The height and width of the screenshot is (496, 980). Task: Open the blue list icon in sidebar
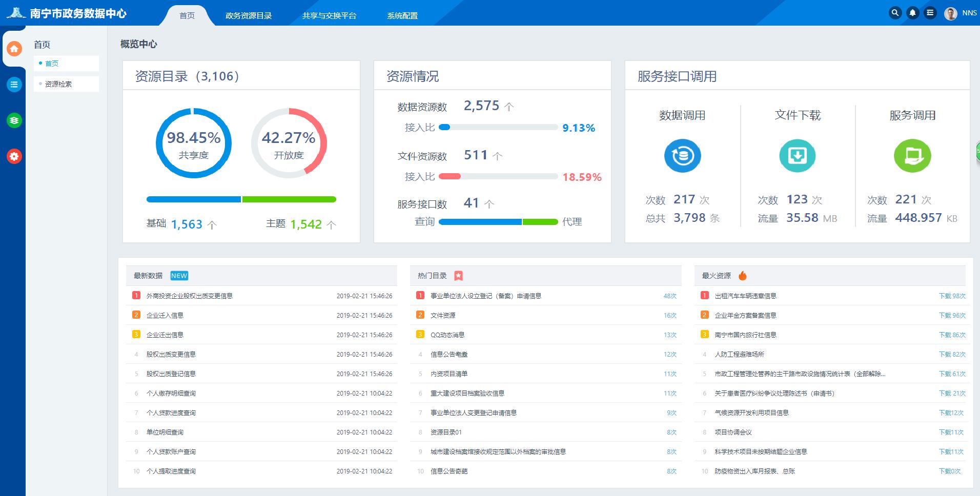(14, 85)
